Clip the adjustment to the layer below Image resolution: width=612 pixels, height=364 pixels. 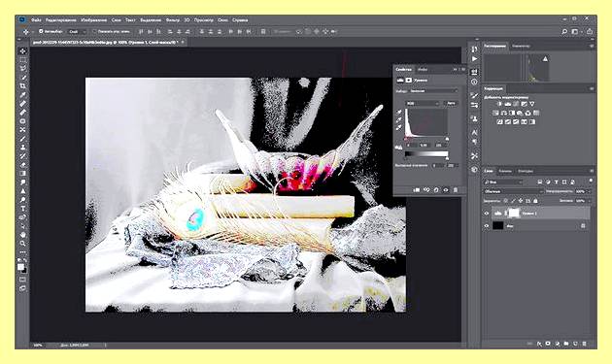point(417,190)
